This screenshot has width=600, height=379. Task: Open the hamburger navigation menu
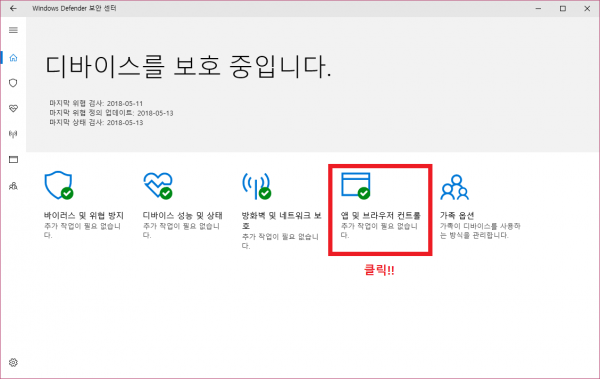pos(13,30)
